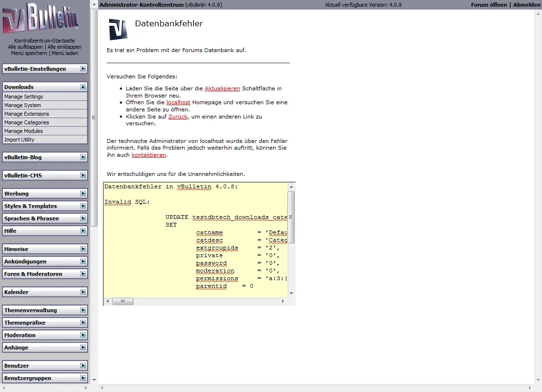The height and width of the screenshot is (392, 542).
Task: Click the vBulletin icon beside Datenbankfehler heading
Action: (118, 29)
